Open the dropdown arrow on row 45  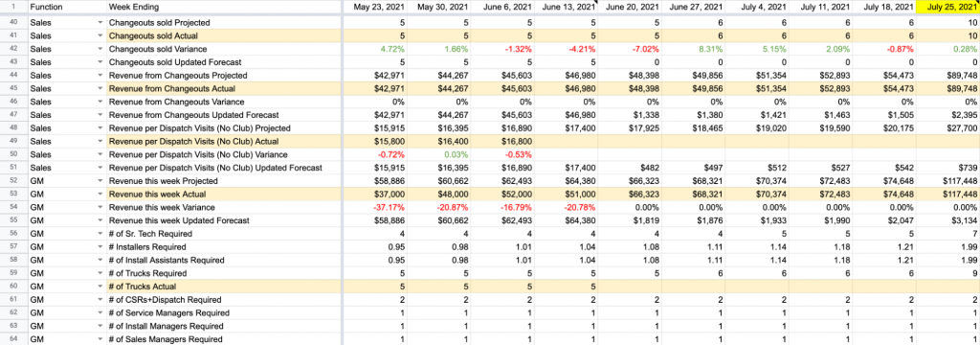100,89
